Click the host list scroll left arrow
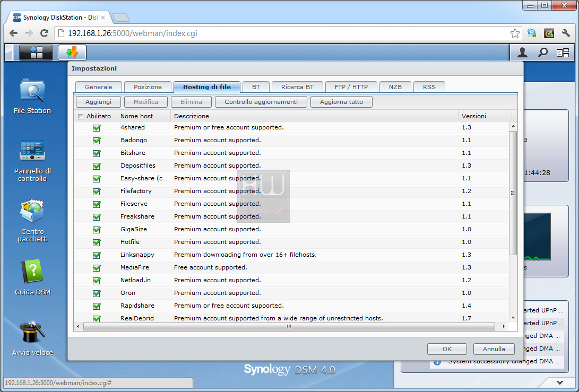 [78, 326]
